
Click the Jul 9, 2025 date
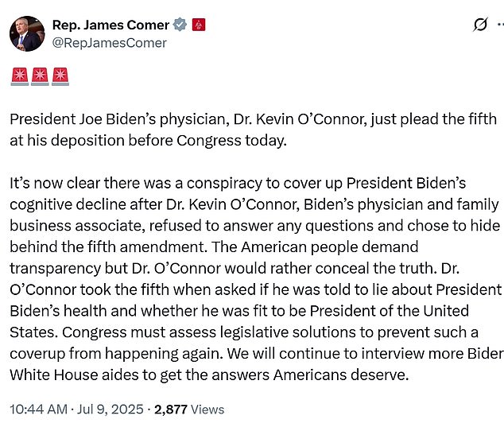point(110,410)
